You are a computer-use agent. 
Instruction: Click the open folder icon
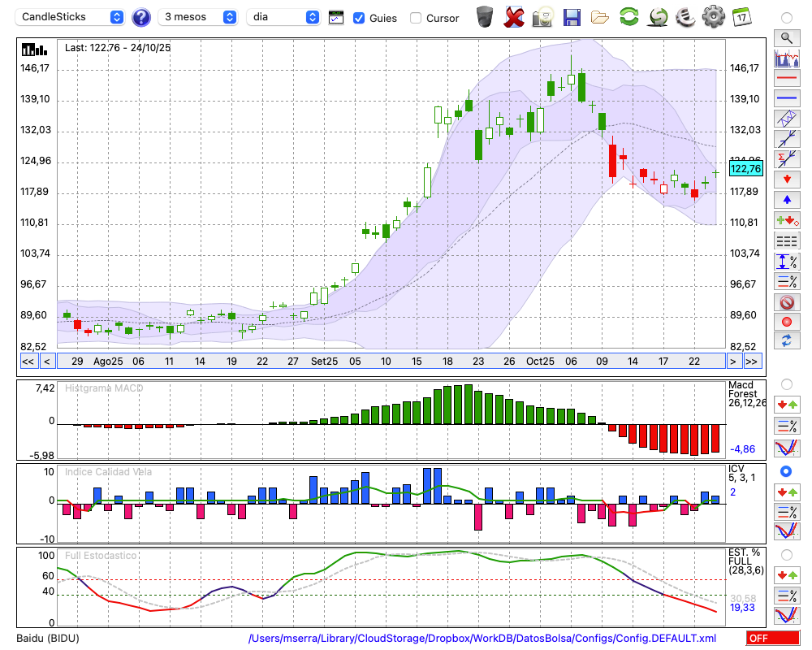600,16
